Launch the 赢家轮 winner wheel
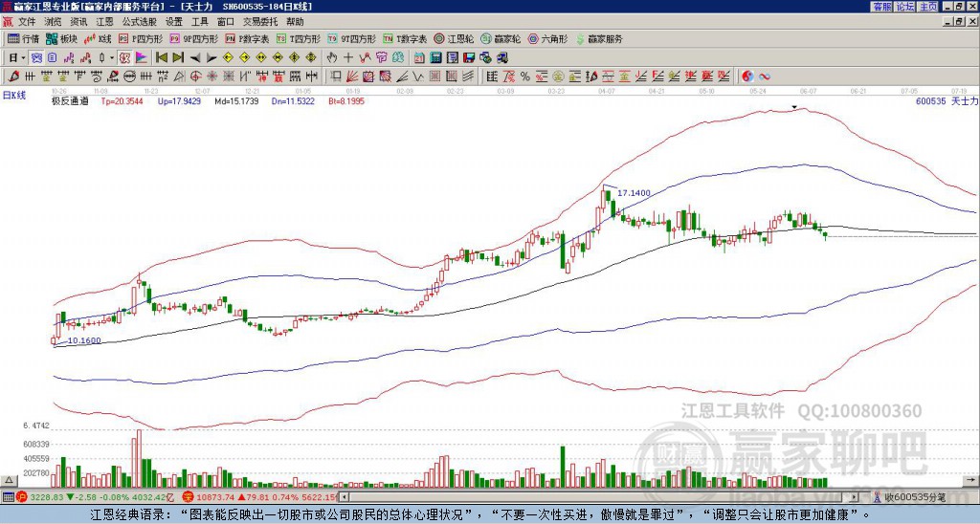This screenshot has height=524, width=980. [x=501, y=38]
